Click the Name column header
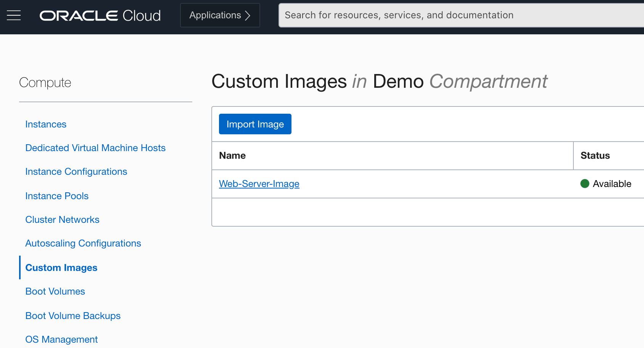 232,156
